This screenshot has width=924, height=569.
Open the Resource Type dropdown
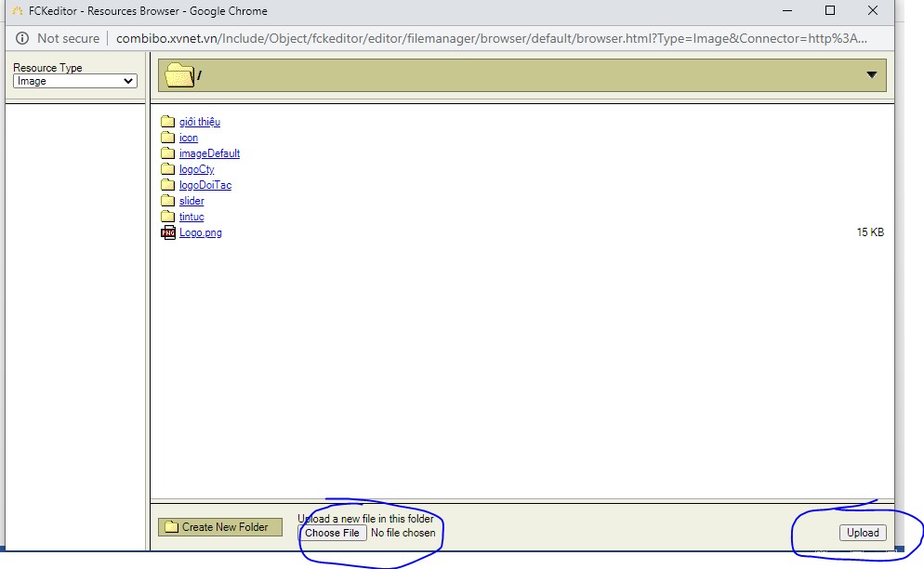tap(75, 81)
